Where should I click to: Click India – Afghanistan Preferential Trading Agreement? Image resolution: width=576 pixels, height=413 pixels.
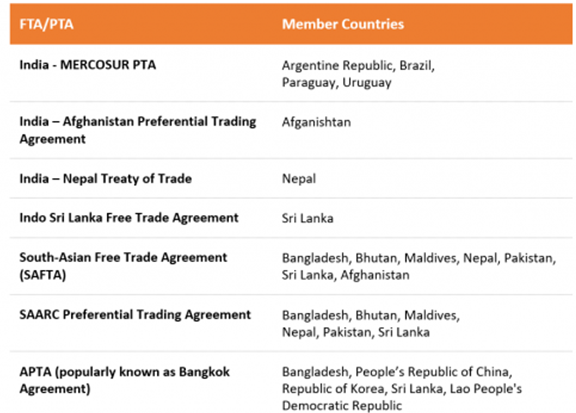pos(138,130)
